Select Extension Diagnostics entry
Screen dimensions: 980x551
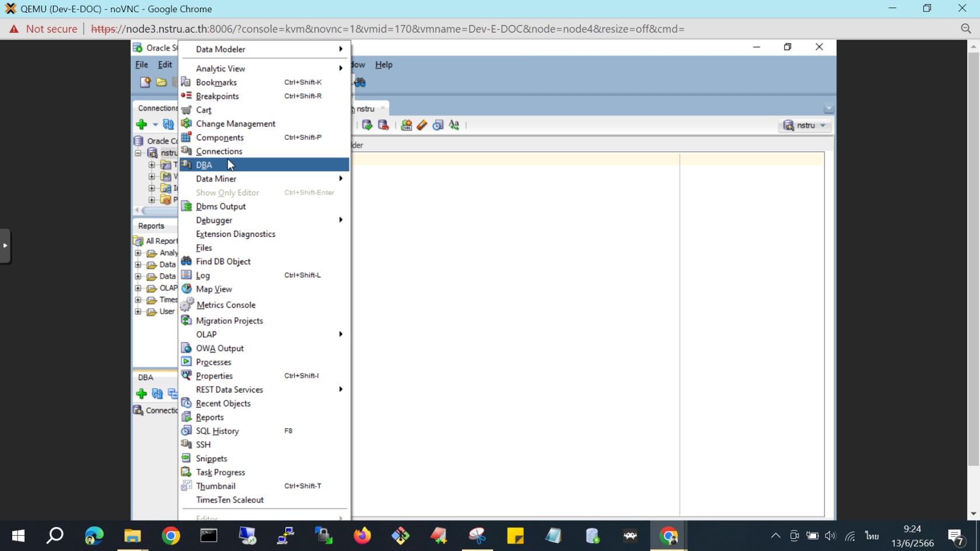(264, 234)
